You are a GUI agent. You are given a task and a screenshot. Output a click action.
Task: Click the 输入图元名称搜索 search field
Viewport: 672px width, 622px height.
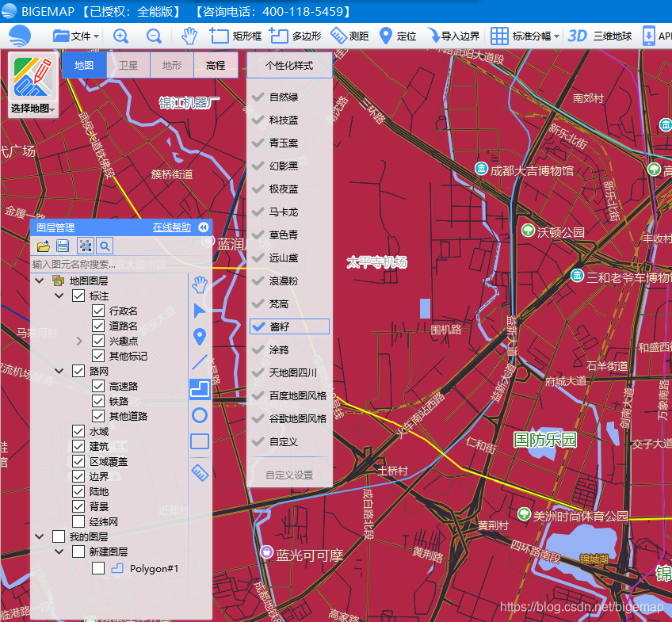[109, 265]
